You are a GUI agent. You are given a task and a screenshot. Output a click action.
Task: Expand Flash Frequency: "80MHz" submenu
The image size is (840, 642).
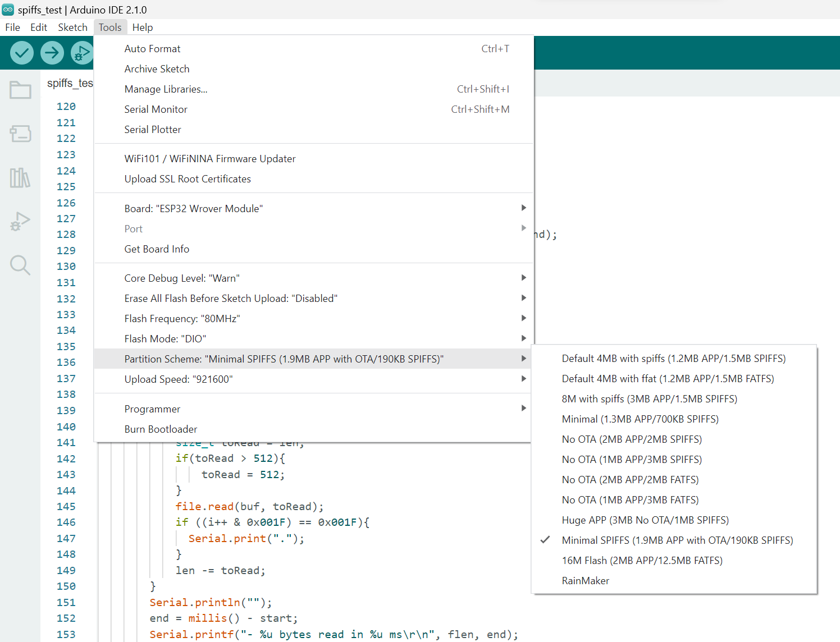[x=313, y=319]
